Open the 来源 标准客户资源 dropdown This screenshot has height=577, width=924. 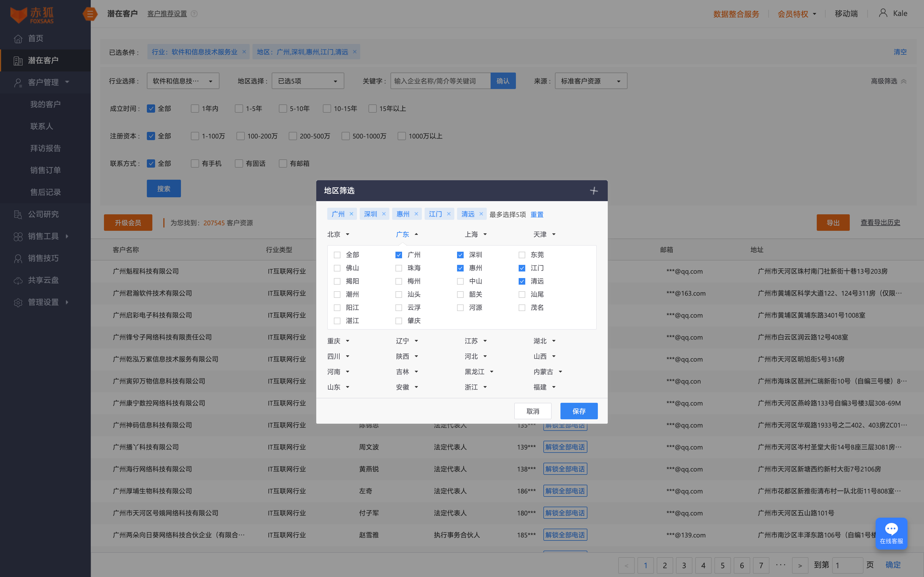click(590, 81)
